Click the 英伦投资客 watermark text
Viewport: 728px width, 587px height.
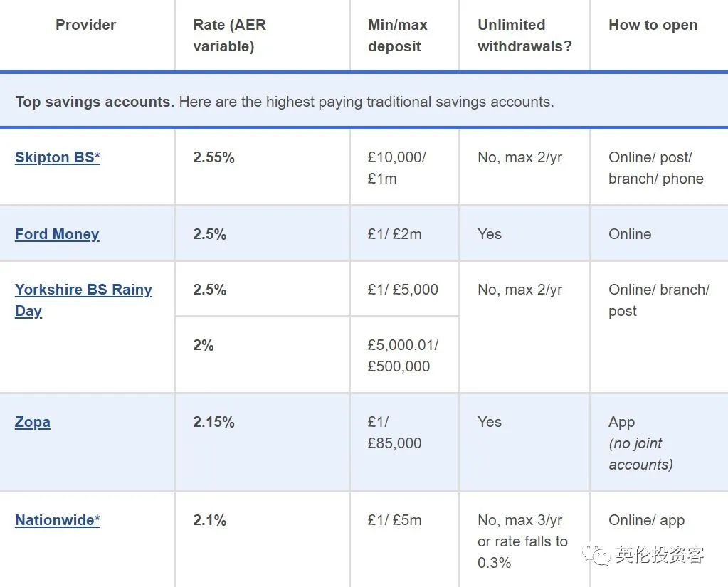click(659, 554)
